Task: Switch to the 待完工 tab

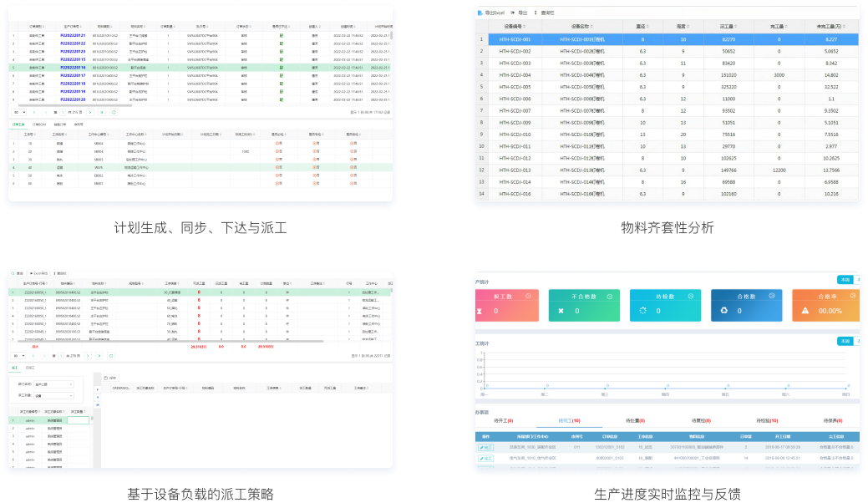Action: tap(569, 420)
